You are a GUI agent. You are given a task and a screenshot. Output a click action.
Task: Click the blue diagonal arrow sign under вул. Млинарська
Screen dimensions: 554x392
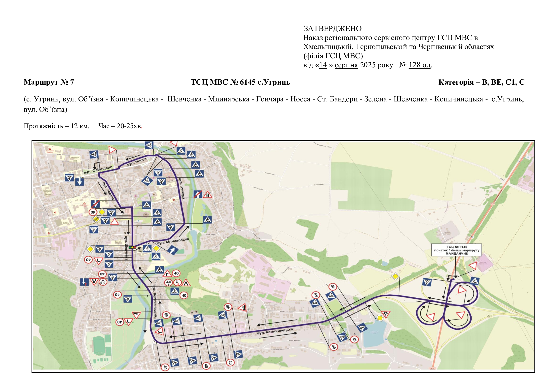pos(173,250)
